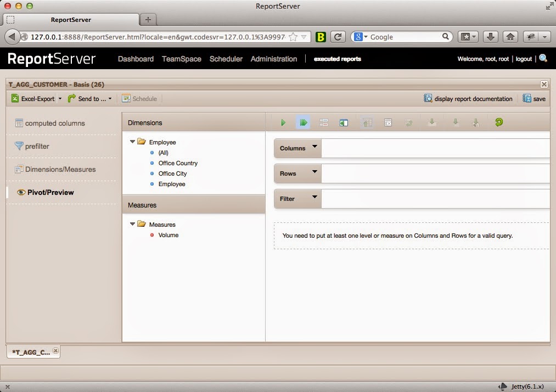Select the *T_AGG_C... bottom tab
The width and height of the screenshot is (556, 392).
point(31,352)
